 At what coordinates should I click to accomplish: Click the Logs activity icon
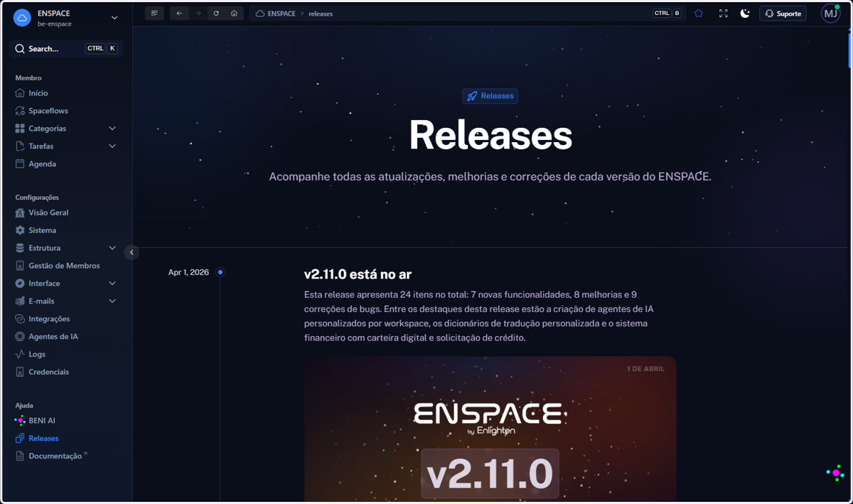point(20,354)
